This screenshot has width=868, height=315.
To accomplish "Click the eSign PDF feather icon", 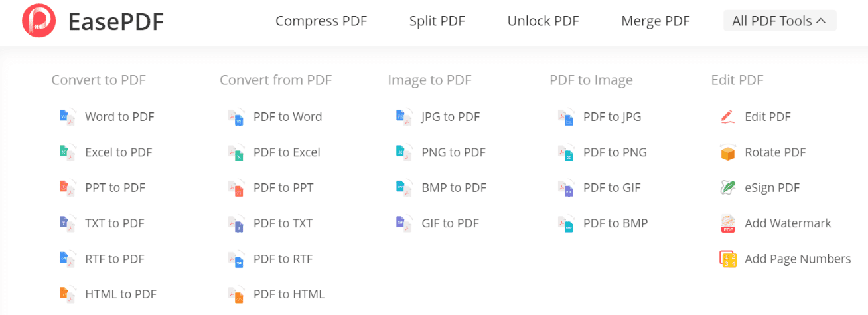I will pos(728,188).
